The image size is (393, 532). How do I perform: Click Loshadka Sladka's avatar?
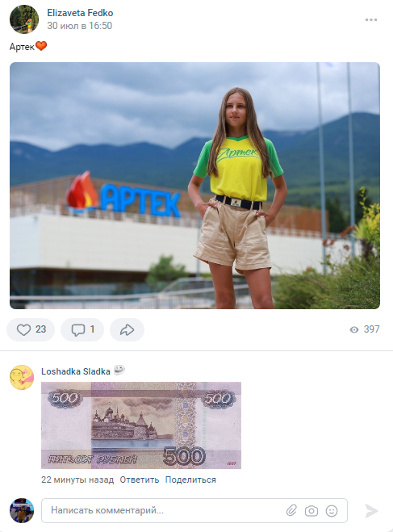pos(22,377)
